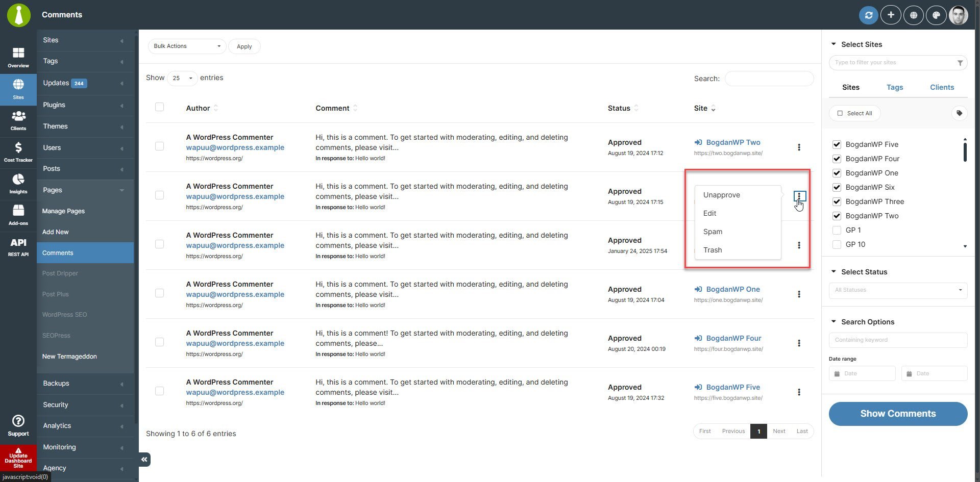Screen dimensions: 980x482
Task: Check the GP 1 site checkbox
Action: (837, 230)
